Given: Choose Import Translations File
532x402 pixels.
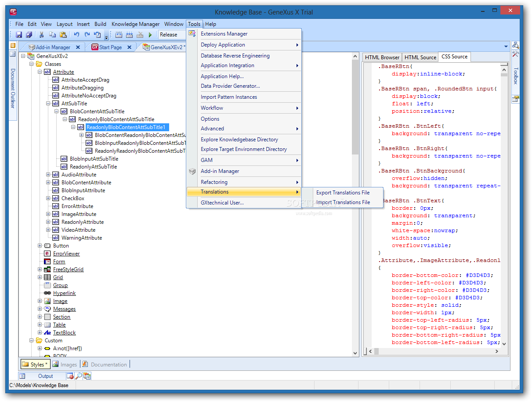Looking at the screenshot, I should [x=343, y=202].
